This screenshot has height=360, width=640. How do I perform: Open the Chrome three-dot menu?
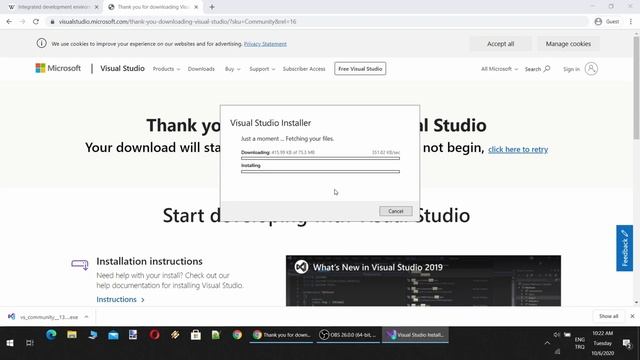coord(631,22)
